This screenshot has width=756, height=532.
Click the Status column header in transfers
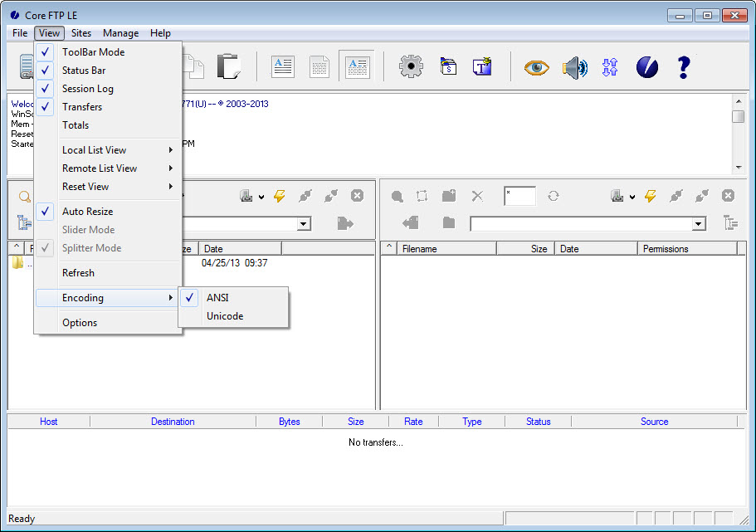pos(538,422)
